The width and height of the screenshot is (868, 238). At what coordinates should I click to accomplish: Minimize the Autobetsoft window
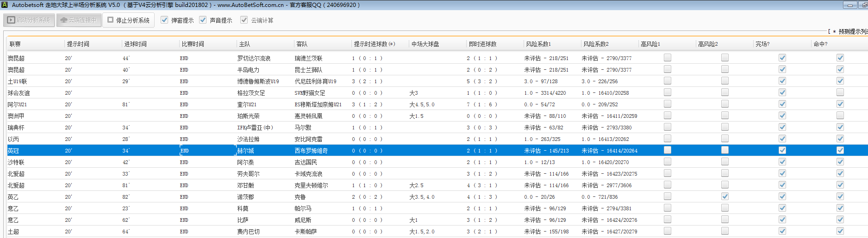pyautogui.click(x=849, y=5)
